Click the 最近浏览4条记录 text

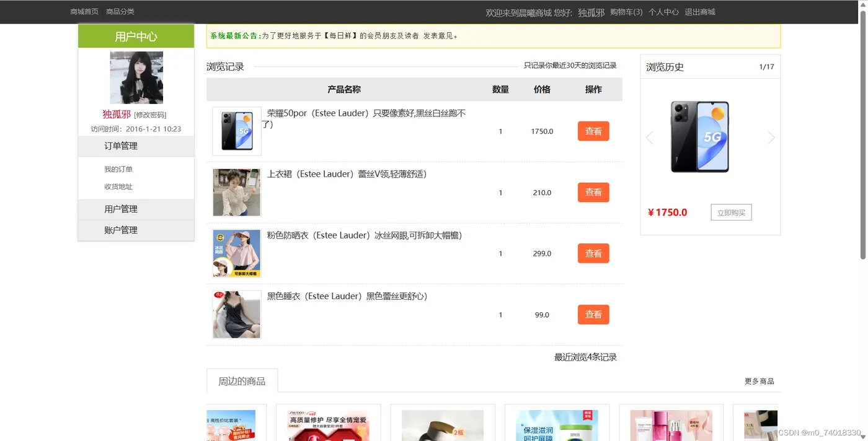pos(585,357)
